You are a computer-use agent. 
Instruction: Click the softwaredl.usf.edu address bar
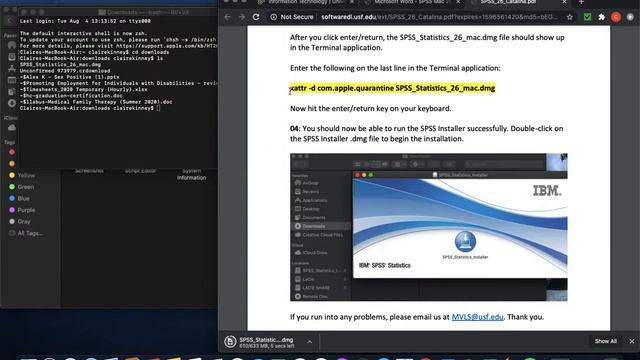(x=439, y=17)
